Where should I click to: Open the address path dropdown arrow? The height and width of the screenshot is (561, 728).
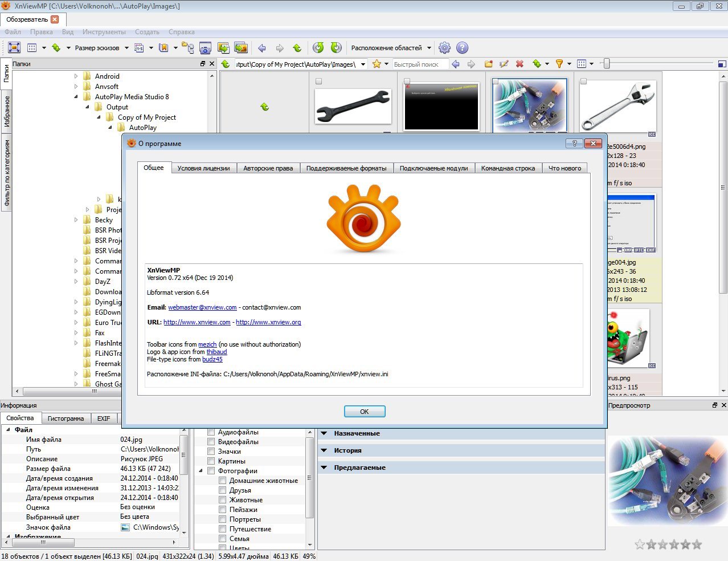(363, 64)
